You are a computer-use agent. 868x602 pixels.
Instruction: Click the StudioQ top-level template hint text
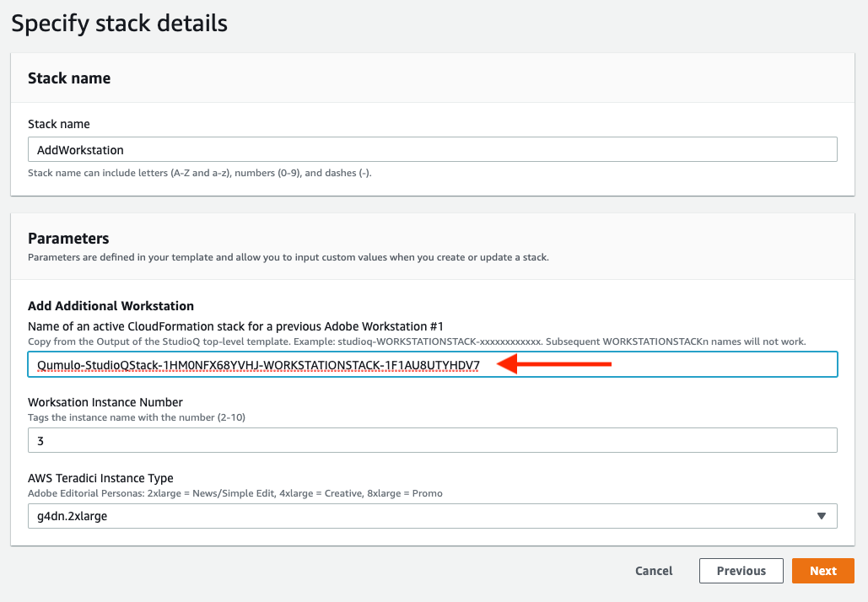[417, 341]
